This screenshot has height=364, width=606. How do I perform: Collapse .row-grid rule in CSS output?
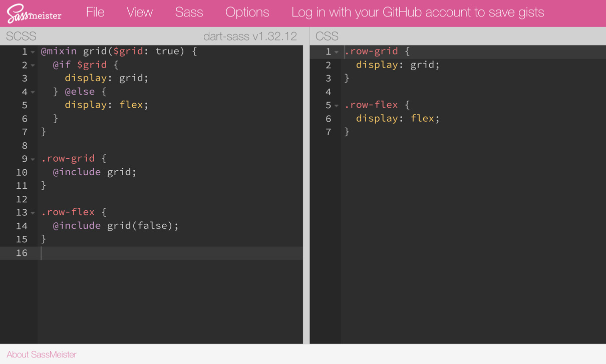(337, 52)
